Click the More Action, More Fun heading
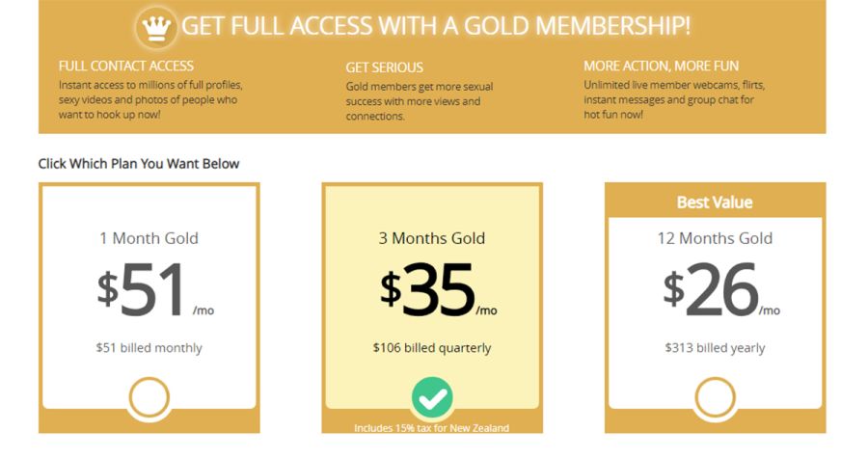 coord(661,66)
